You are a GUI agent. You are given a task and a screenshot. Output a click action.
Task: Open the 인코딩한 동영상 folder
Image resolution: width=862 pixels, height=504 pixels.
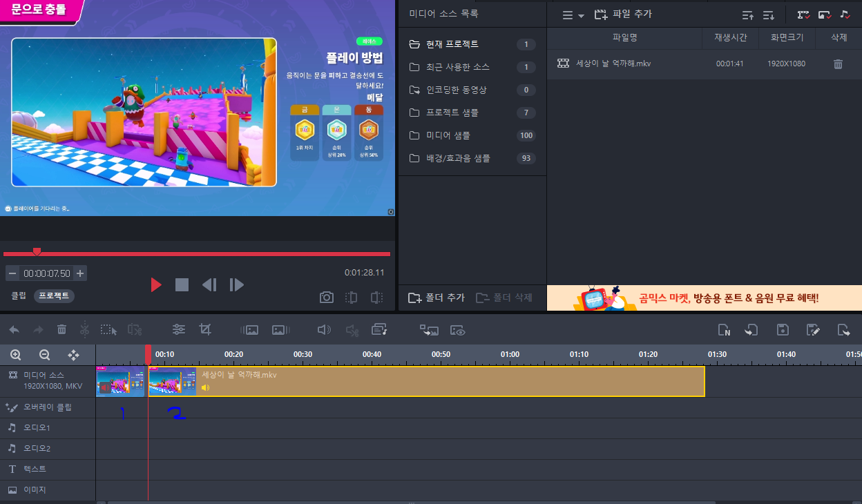(472, 90)
